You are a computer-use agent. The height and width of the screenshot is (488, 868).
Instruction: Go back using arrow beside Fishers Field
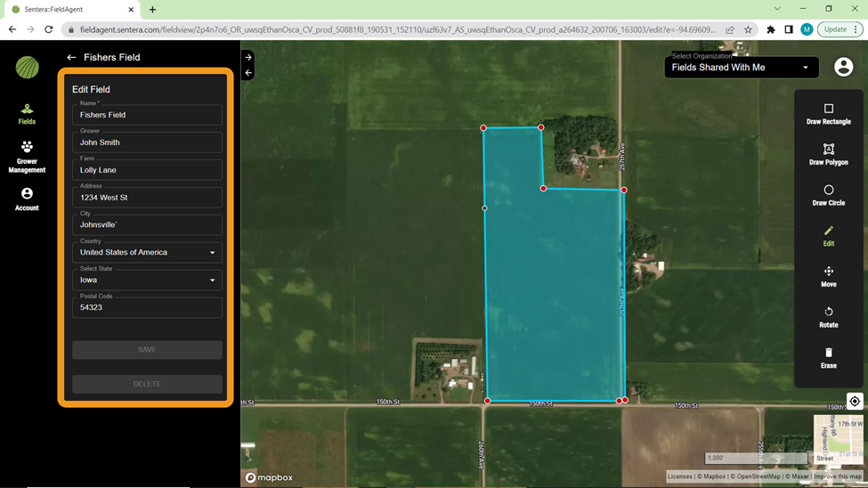[71, 58]
